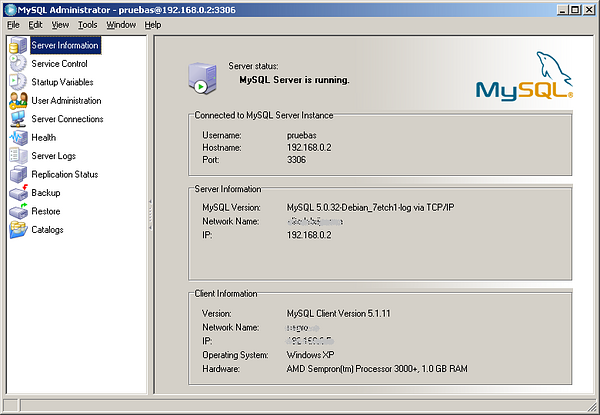Select the Restore section icon
This screenshot has width=600, height=415.
(x=18, y=212)
